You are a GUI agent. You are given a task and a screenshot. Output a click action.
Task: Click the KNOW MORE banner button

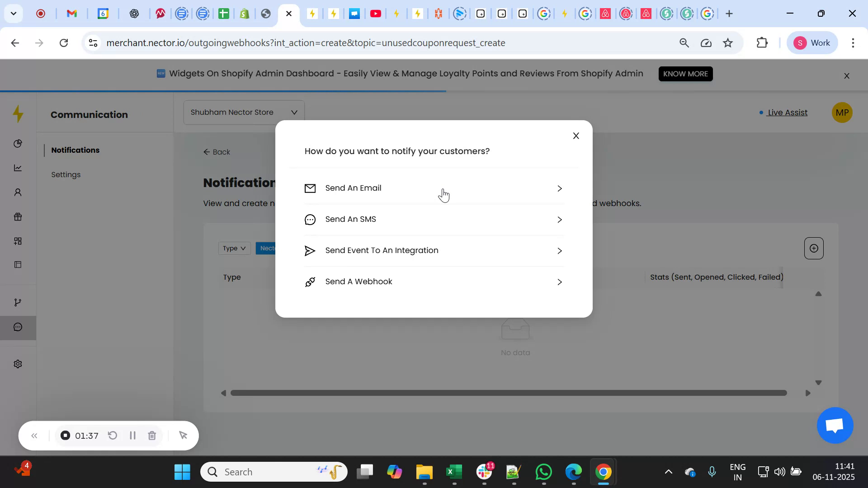pos(685,74)
